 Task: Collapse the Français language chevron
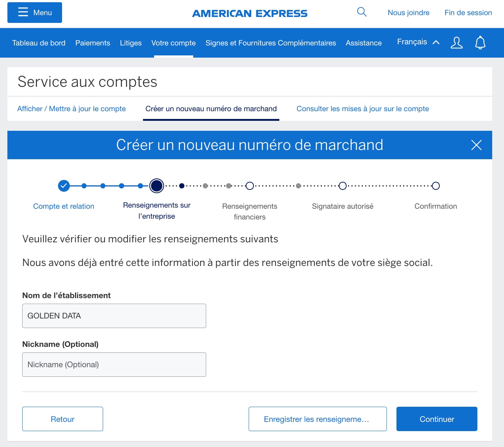tap(436, 42)
